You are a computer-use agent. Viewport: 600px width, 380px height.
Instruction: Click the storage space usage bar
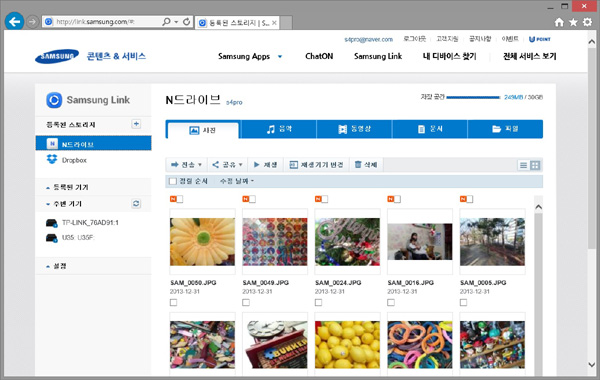(x=473, y=97)
